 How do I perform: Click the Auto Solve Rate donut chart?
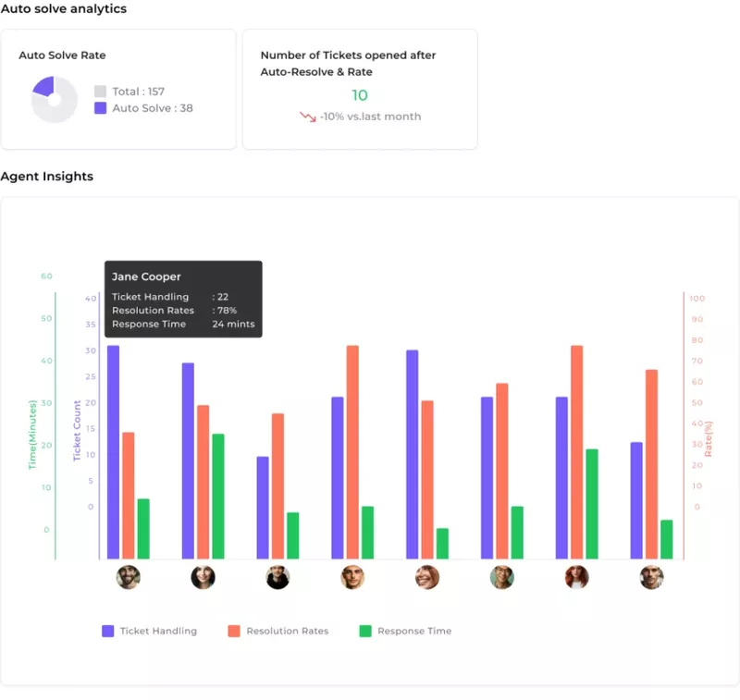(53, 98)
